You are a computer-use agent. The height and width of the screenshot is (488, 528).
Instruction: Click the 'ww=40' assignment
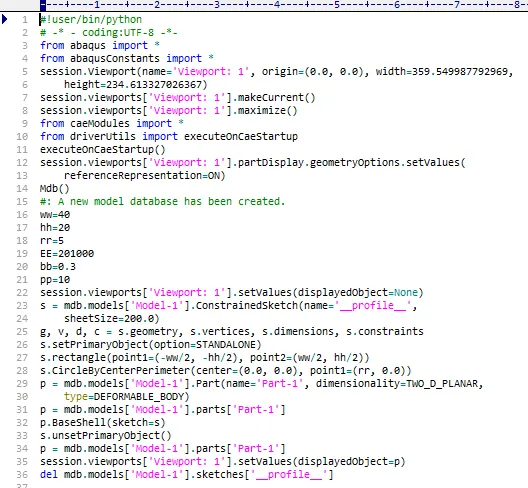pyautogui.click(x=55, y=215)
